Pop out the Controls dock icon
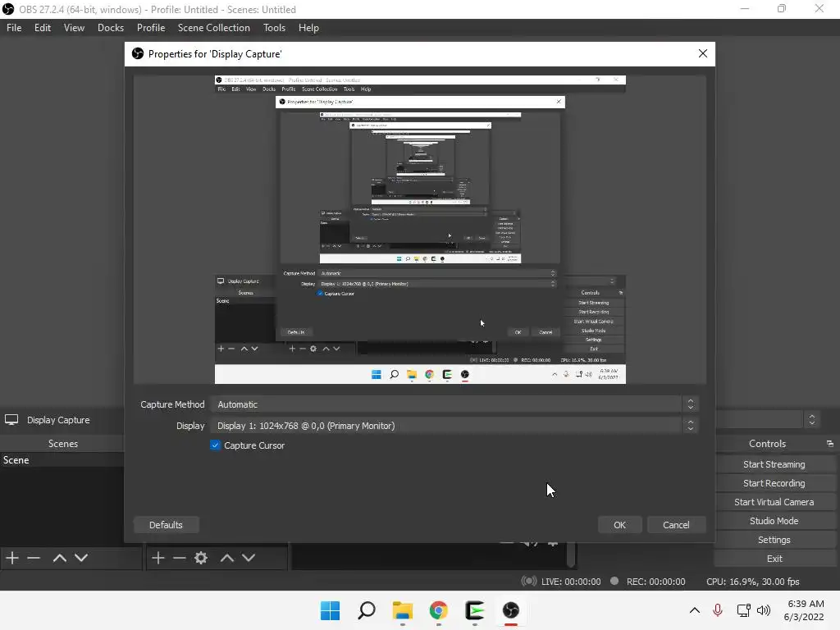This screenshot has width=840, height=630. pos(830,444)
